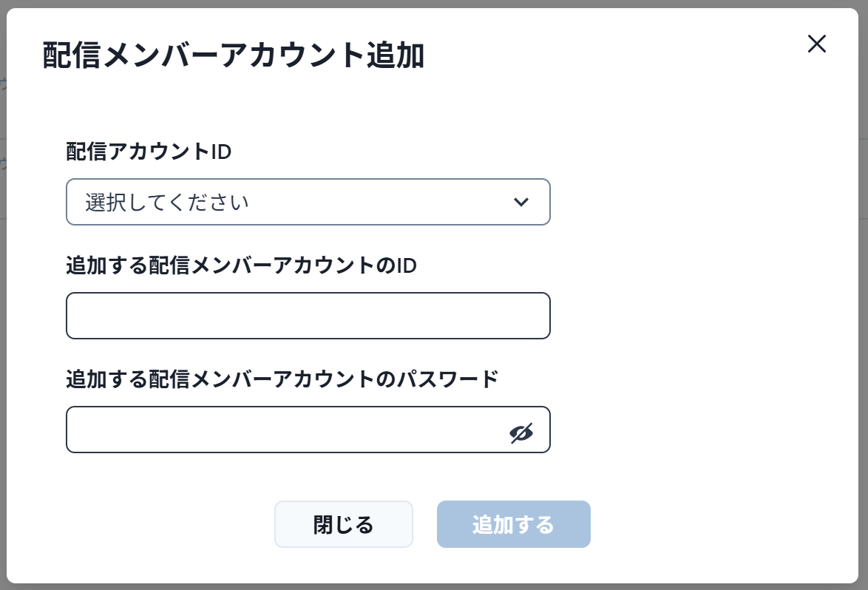This screenshot has height=590, width=868.
Task: Dismiss the modal via top-right X
Action: coord(816,44)
